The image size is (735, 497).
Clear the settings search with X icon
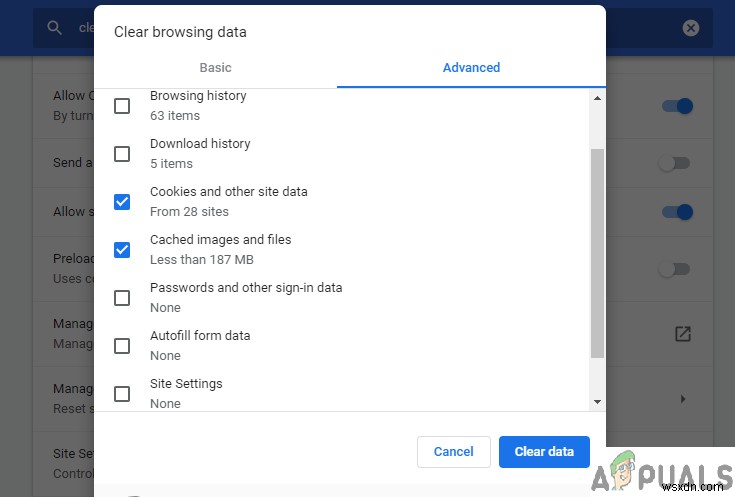(x=691, y=28)
